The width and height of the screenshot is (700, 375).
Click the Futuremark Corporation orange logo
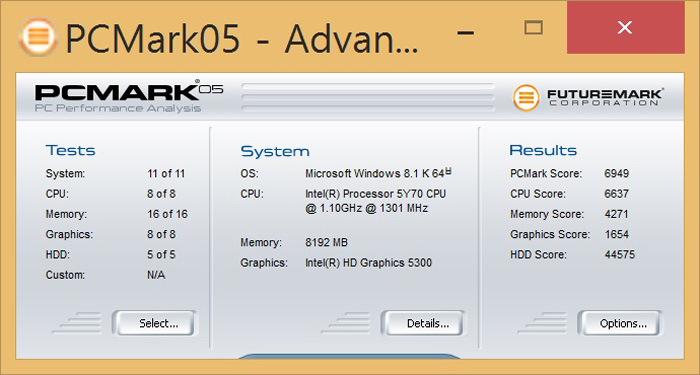(x=526, y=97)
